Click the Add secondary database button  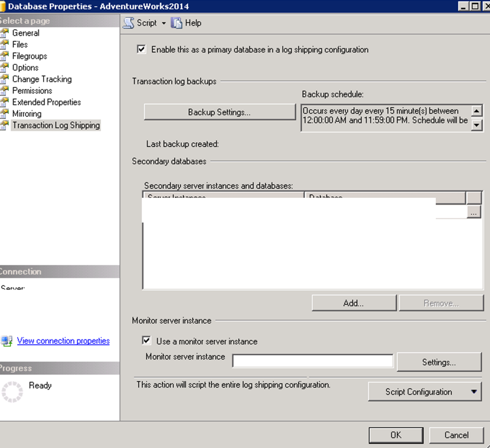click(354, 303)
